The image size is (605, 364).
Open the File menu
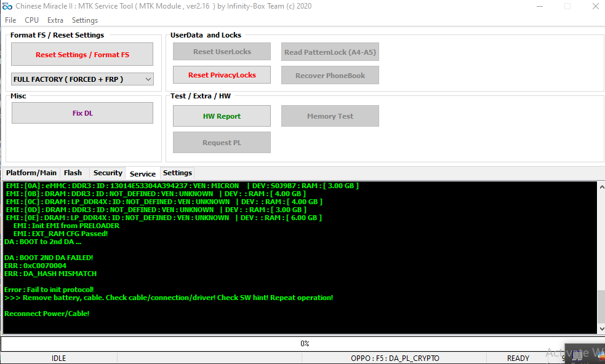pos(10,20)
